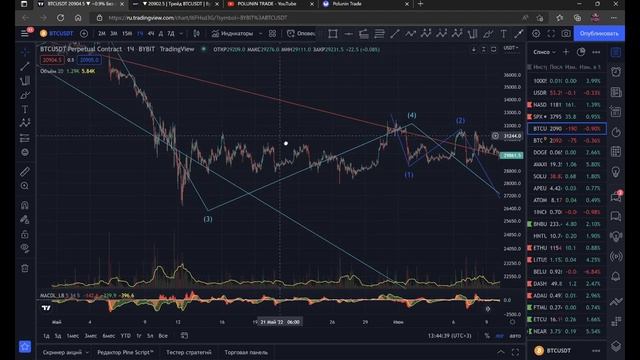Select the 7-day timeframe
640x360 pixels.
pos(171,33)
